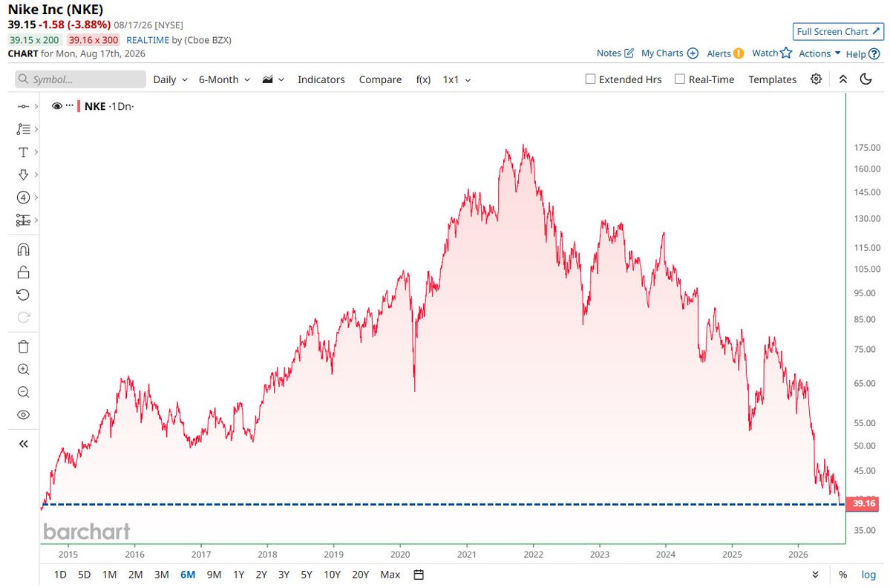The height and width of the screenshot is (588, 890).
Task: Toggle the magnet snap mode
Action: [23, 249]
